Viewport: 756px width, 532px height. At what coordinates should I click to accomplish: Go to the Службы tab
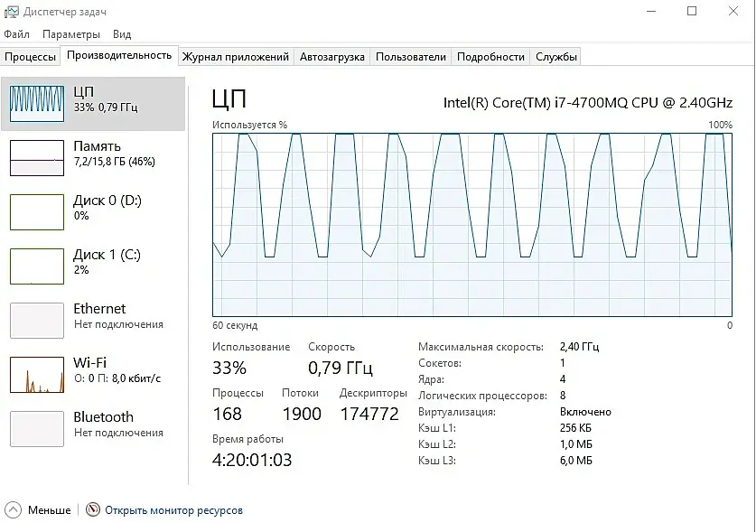click(555, 57)
